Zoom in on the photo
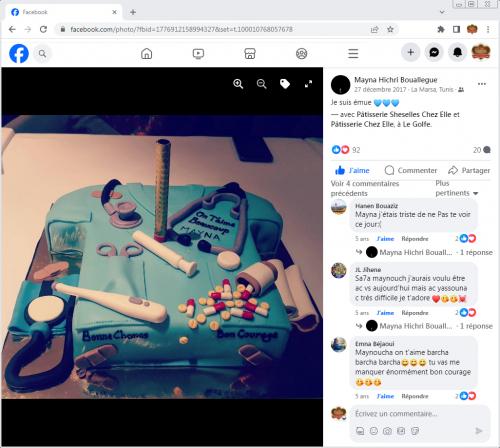The image size is (500, 448). 238,84
